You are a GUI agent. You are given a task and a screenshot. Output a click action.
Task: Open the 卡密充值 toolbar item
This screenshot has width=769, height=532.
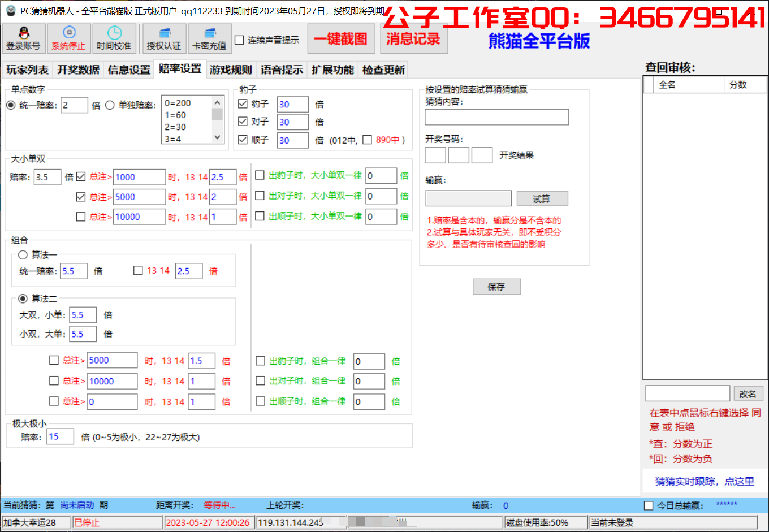pyautogui.click(x=209, y=38)
